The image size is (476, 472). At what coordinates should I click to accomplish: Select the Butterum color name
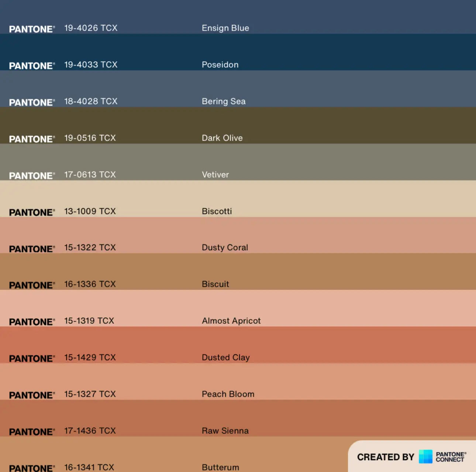[x=220, y=467]
